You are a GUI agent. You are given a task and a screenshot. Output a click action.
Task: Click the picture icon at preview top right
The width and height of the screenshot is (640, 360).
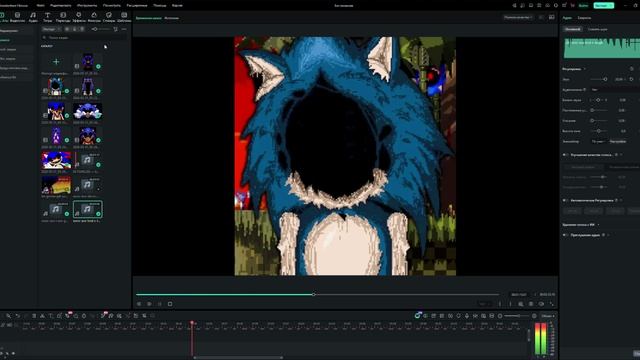click(x=551, y=17)
